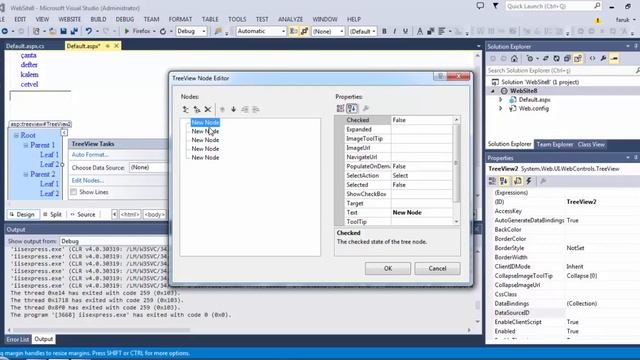
Task: Switch to the Default.aspx.cs tab
Action: point(25,46)
